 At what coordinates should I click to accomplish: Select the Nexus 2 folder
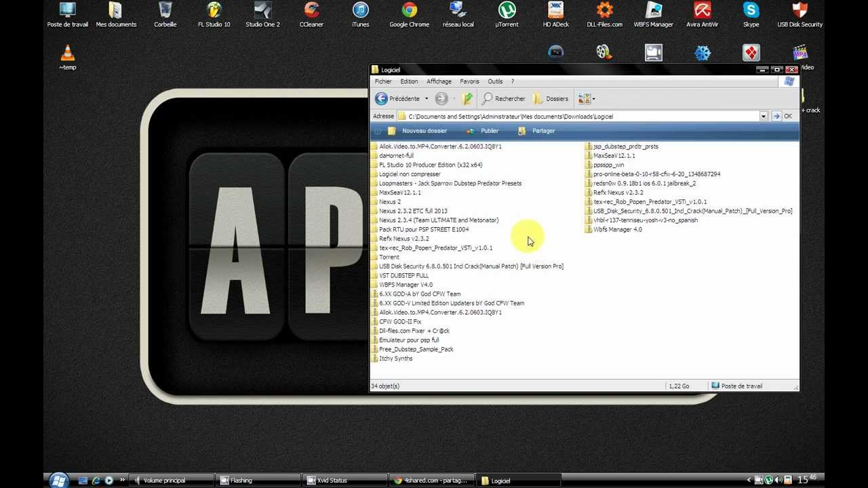click(386, 202)
